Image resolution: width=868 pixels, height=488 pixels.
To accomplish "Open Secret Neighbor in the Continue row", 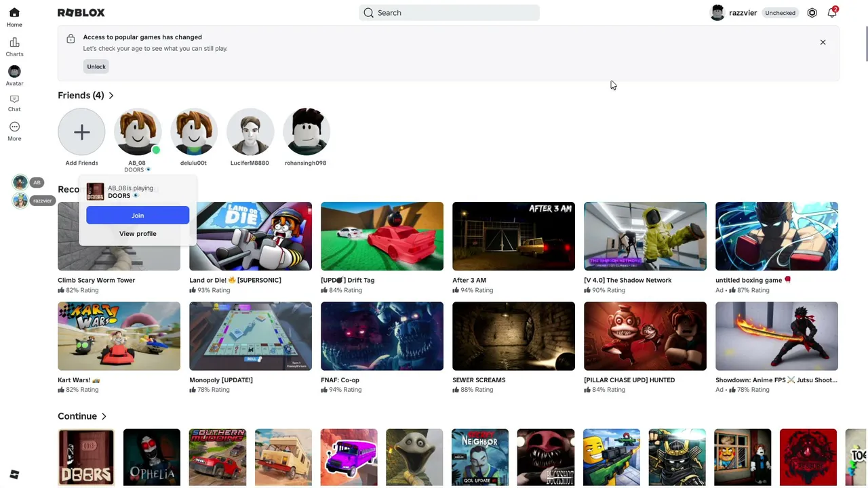I will (x=480, y=457).
